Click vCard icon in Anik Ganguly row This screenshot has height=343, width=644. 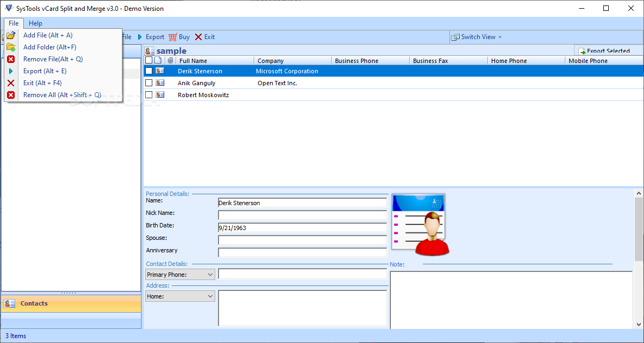160,83
